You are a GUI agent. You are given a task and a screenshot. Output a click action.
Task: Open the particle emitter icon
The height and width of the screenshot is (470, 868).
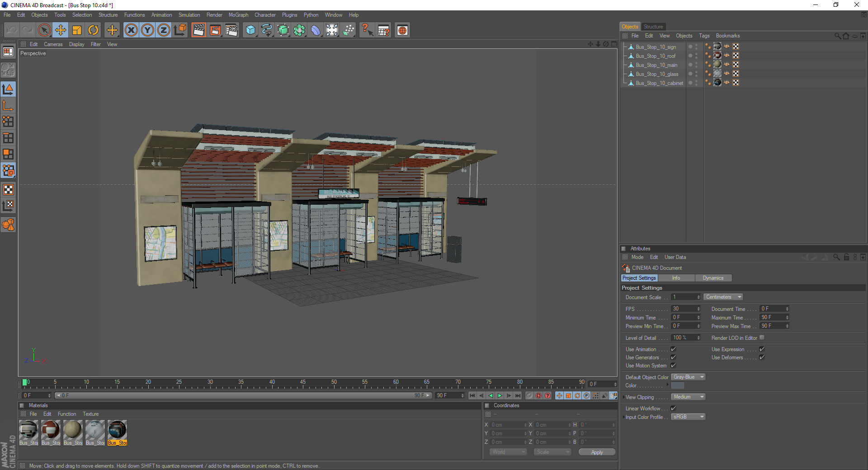point(348,30)
